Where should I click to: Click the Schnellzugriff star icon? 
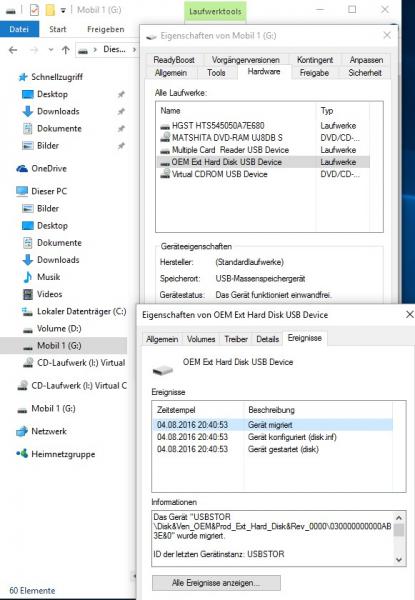point(23,77)
